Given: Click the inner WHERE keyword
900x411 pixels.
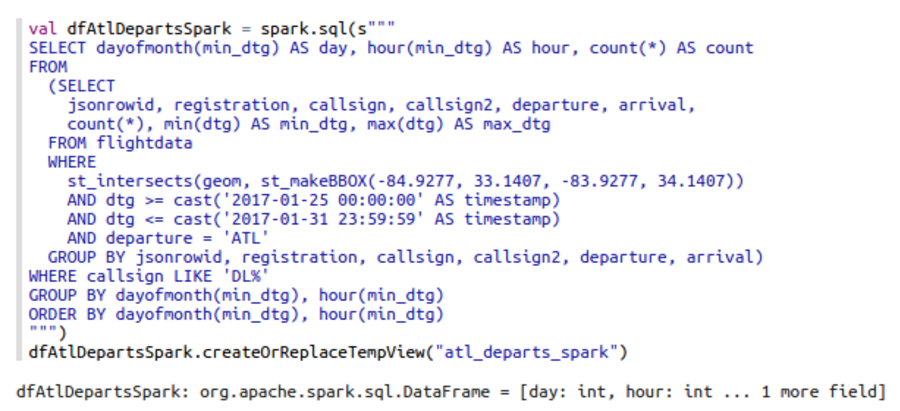Looking at the screenshot, I should pyautogui.click(x=72, y=162).
